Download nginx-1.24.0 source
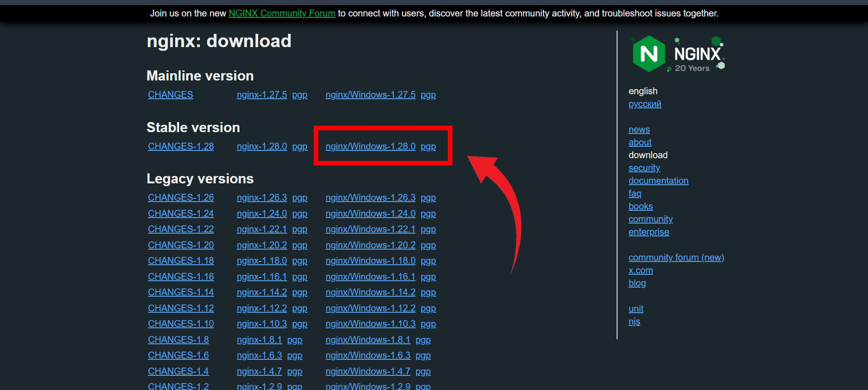Image resolution: width=868 pixels, height=390 pixels. pos(262,214)
